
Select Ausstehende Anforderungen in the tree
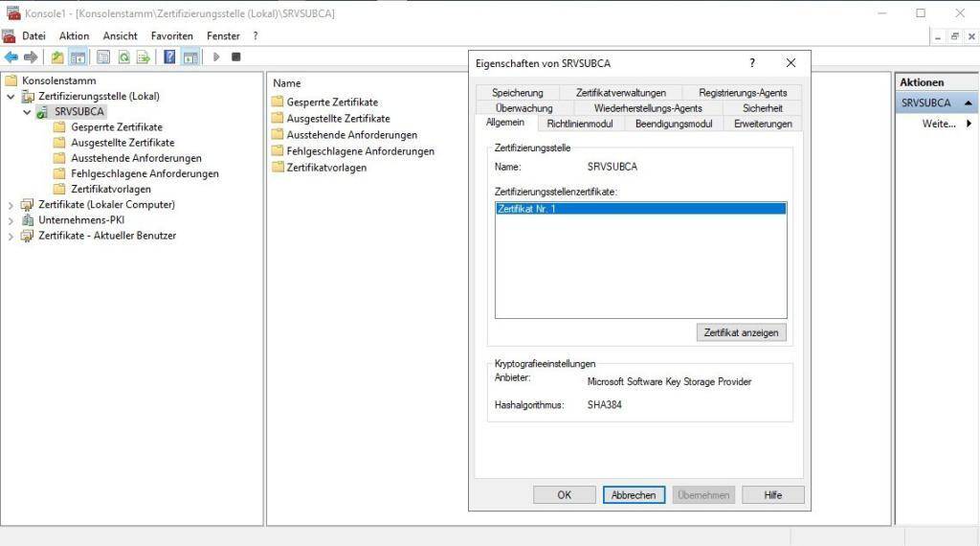(136, 158)
